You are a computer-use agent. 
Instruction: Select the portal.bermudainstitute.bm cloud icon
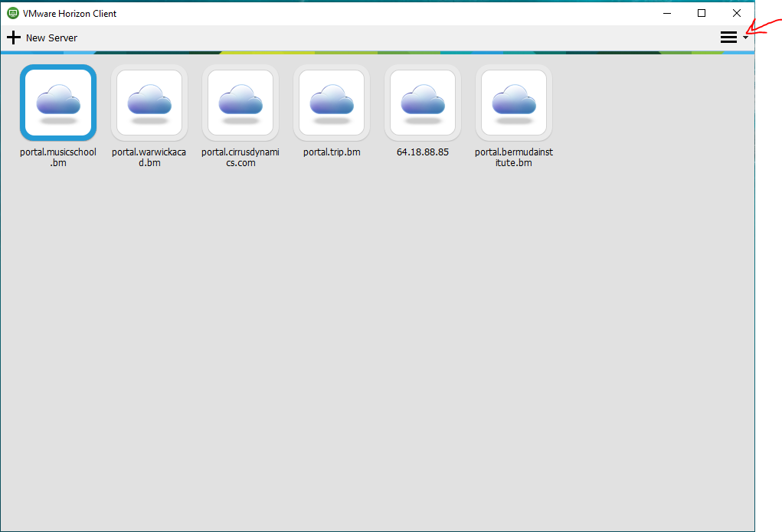[514, 103]
